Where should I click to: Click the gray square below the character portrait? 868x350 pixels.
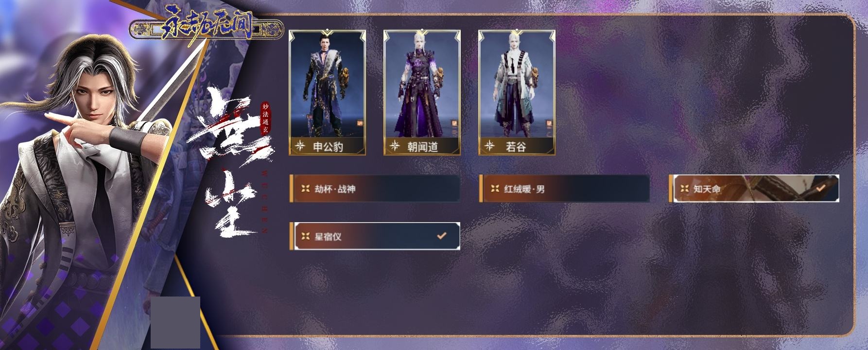point(175,322)
